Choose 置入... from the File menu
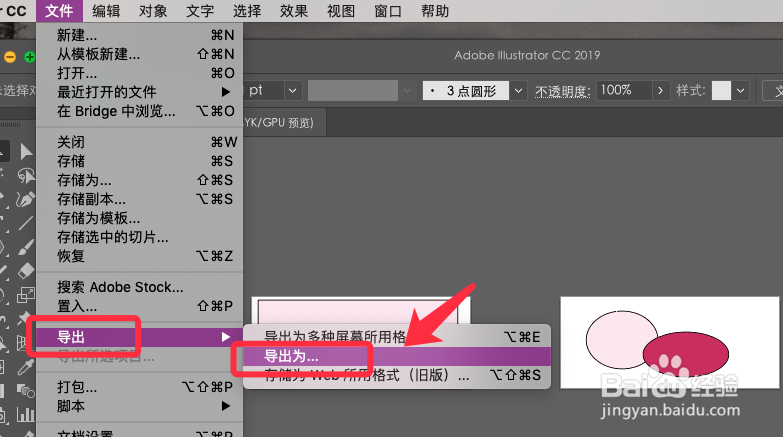 click(x=139, y=306)
